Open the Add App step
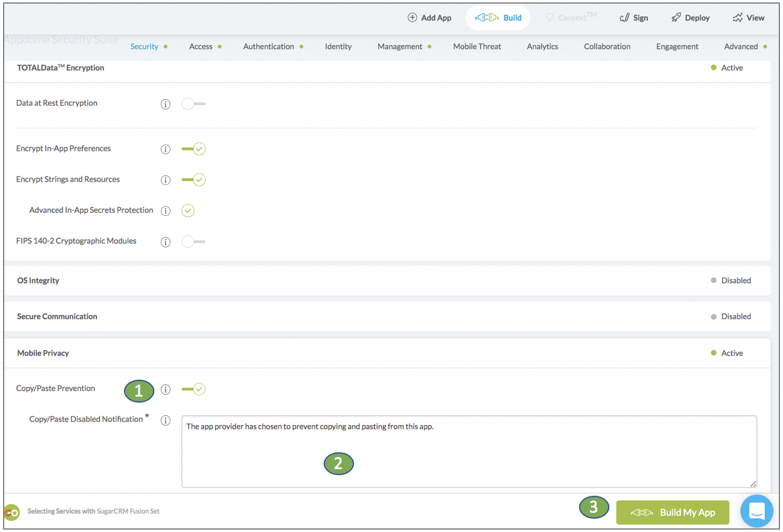783x532 pixels. pyautogui.click(x=429, y=18)
